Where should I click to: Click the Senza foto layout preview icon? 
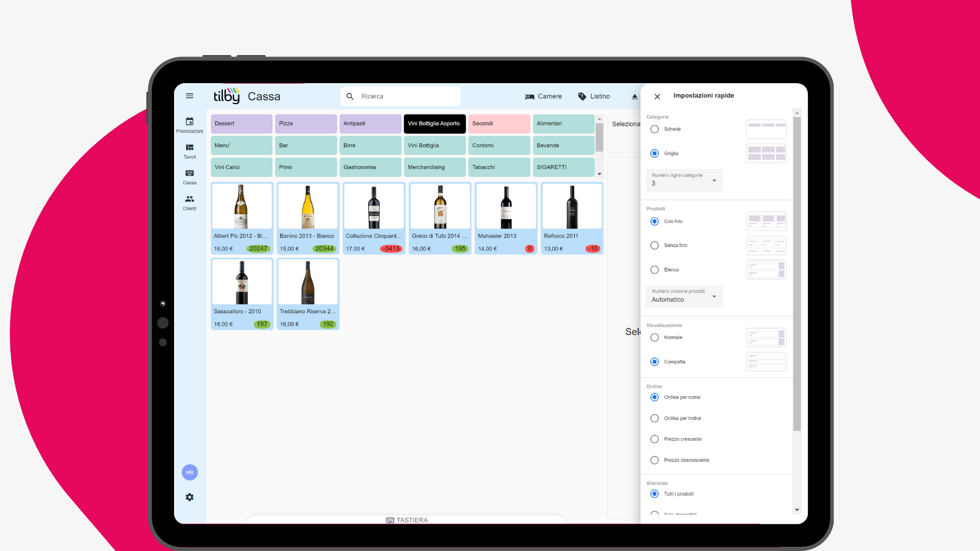[x=766, y=245]
